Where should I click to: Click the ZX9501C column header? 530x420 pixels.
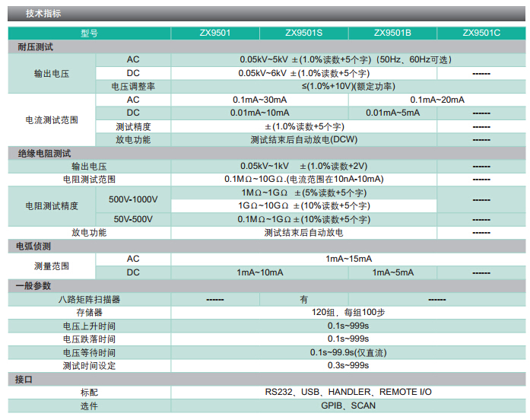tap(481, 33)
